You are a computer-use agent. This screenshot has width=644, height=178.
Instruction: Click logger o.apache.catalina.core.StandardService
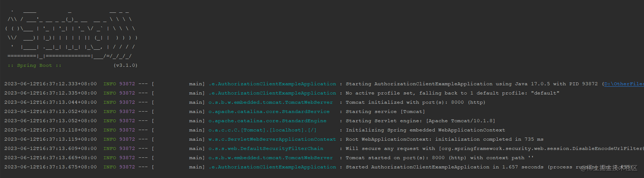pos(269,112)
